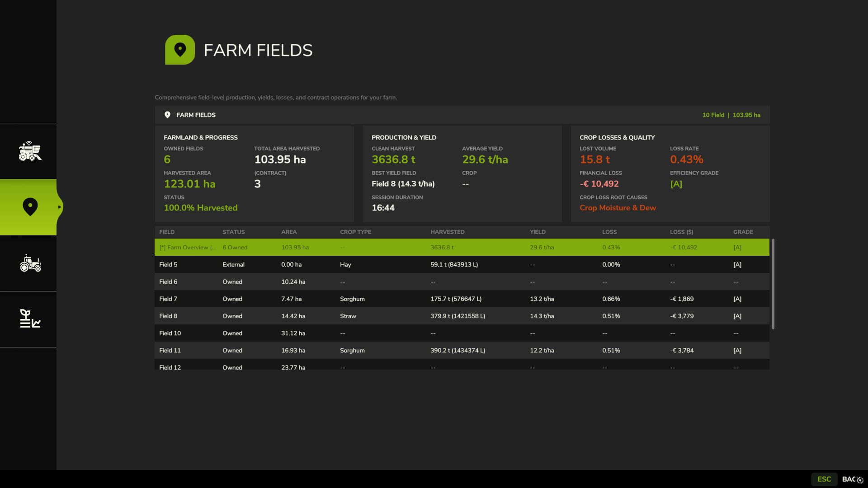The height and width of the screenshot is (488, 868).
Task: Click the AREA column header
Action: (289, 232)
